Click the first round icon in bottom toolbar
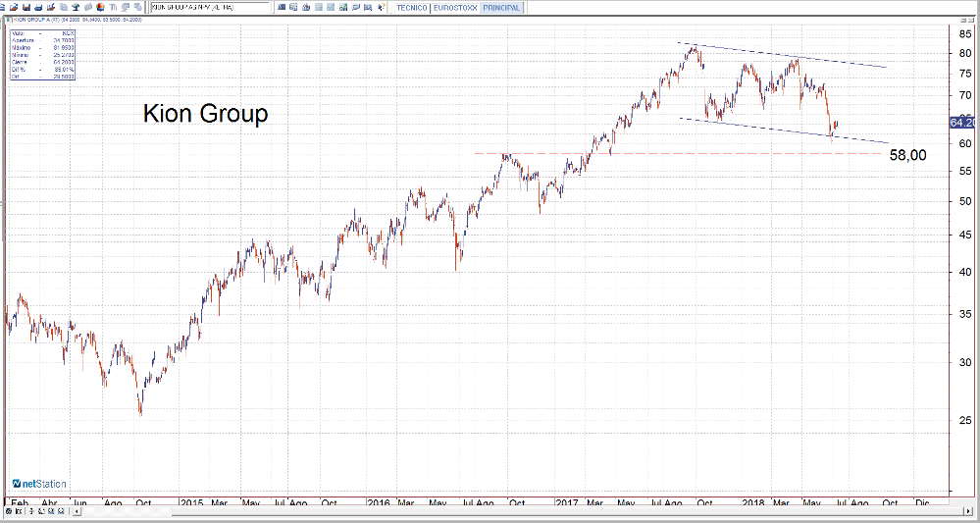Image resolution: width=980 pixels, height=523 pixels. [9, 511]
